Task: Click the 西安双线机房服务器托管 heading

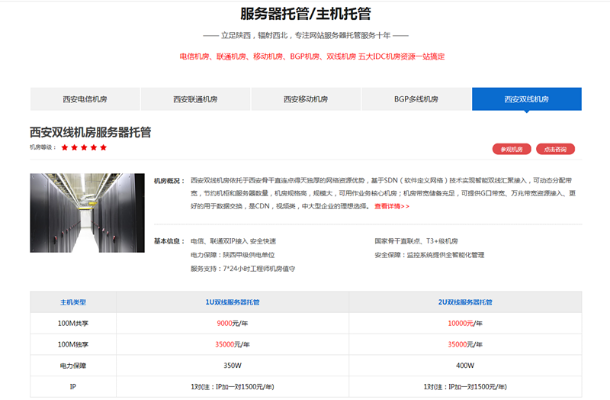Action: pos(90,132)
